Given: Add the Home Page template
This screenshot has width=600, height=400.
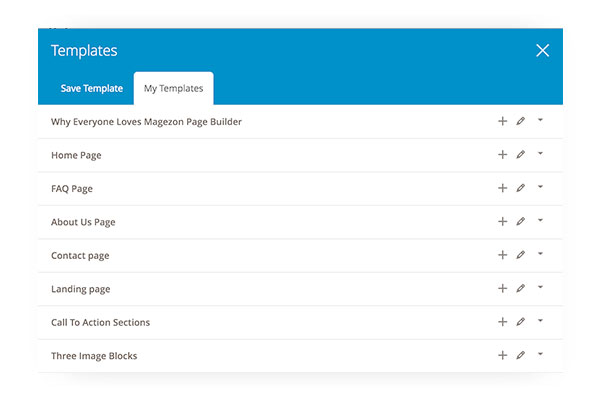Looking at the screenshot, I should pos(502,155).
